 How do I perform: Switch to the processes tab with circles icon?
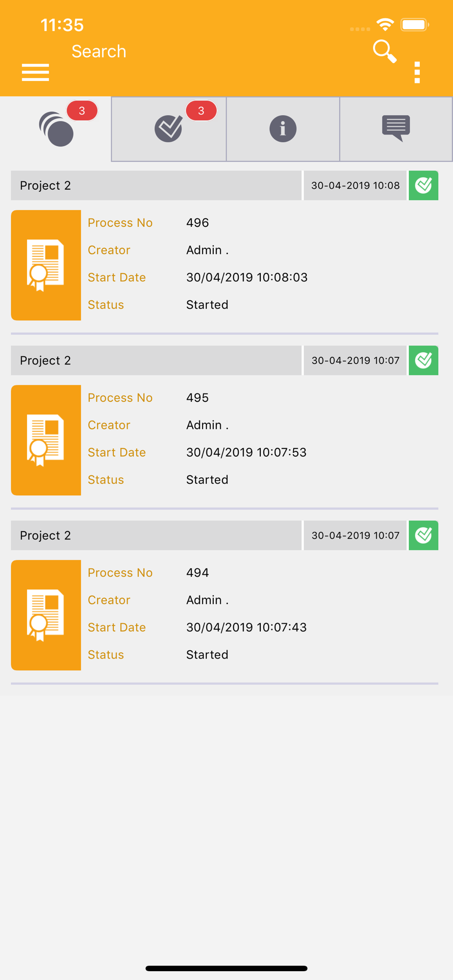pyautogui.click(x=56, y=129)
